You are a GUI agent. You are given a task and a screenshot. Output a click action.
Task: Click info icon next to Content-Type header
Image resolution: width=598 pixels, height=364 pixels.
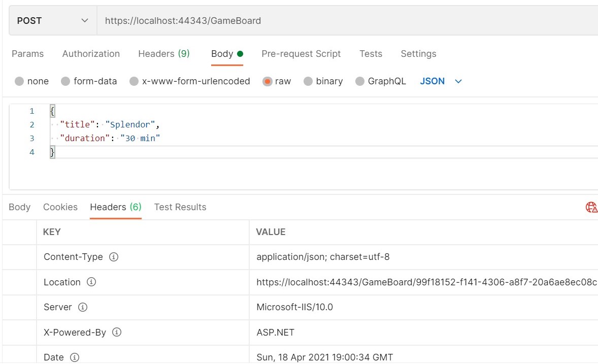pyautogui.click(x=114, y=257)
